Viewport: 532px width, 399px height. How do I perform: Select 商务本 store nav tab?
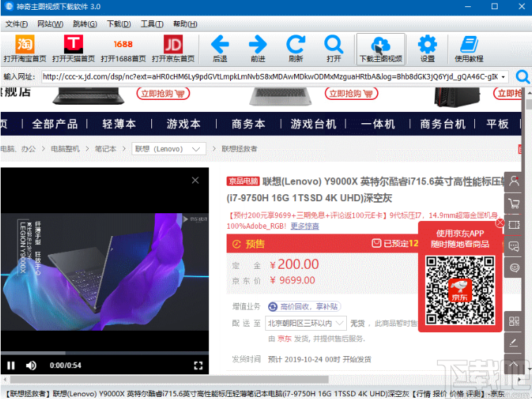click(248, 124)
